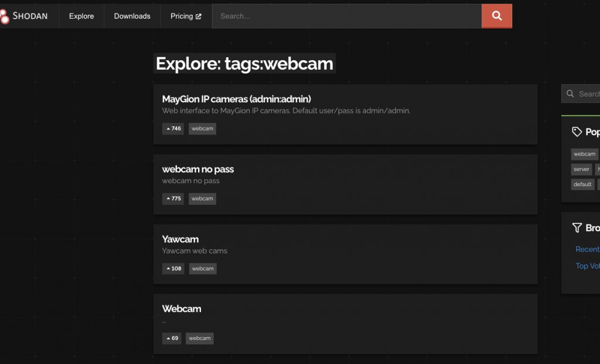Open the Webcam result title

(182, 309)
